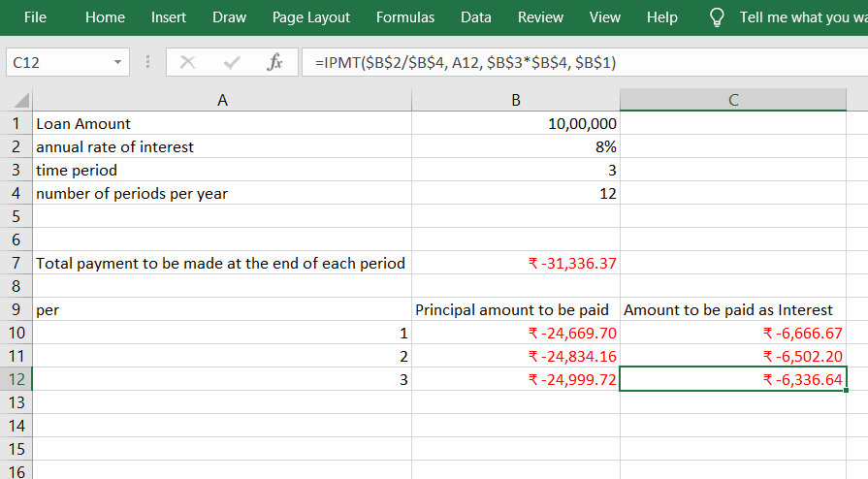The image size is (868, 479).
Task: Open the Page Layout tab
Action: point(311,17)
